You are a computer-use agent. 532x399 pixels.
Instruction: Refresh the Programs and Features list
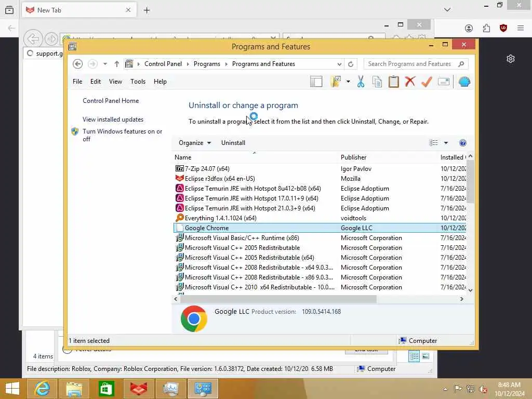[351, 64]
